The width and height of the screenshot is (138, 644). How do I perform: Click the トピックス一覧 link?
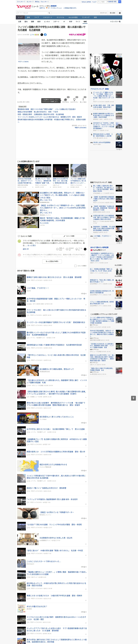[x=115, y=21]
